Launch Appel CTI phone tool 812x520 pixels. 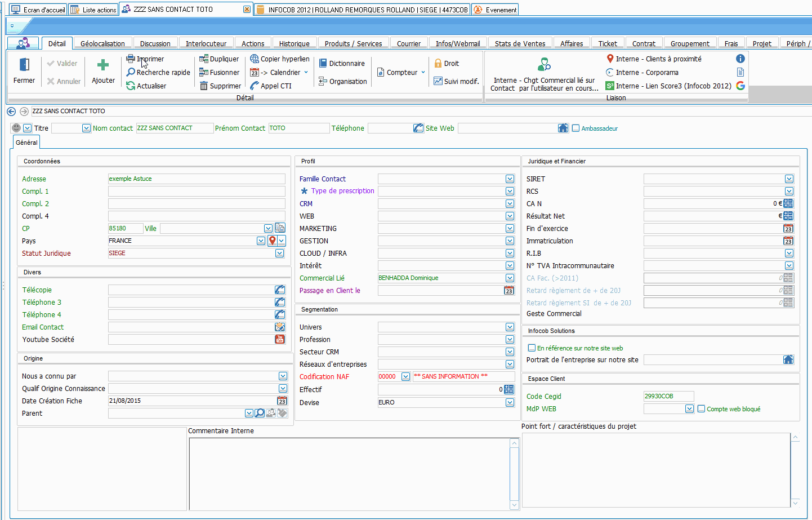click(x=255, y=86)
